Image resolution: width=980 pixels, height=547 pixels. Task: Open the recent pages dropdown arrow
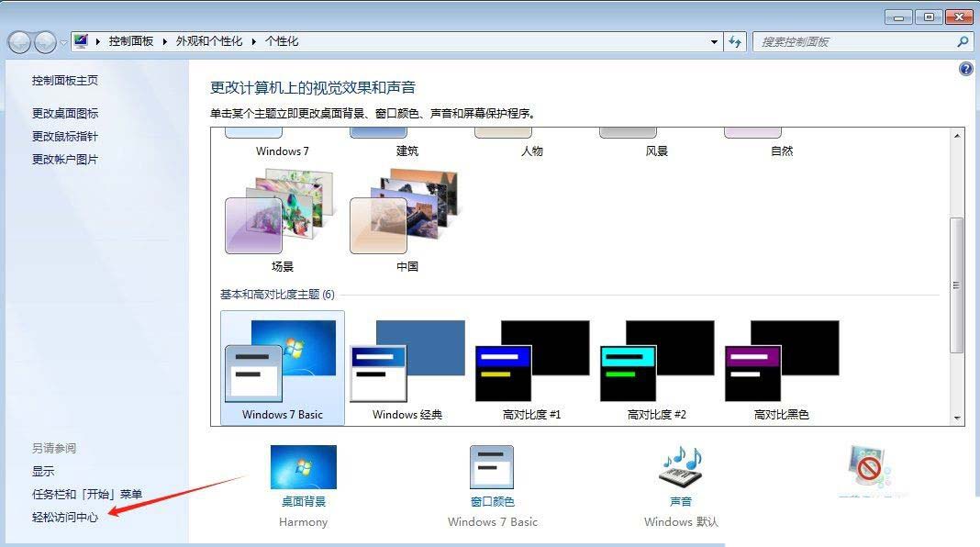tap(63, 43)
